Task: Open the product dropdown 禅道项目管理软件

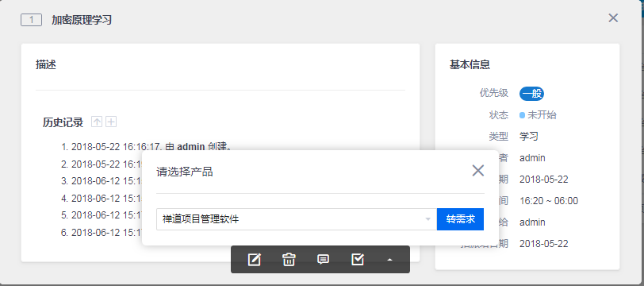Action: (296, 219)
